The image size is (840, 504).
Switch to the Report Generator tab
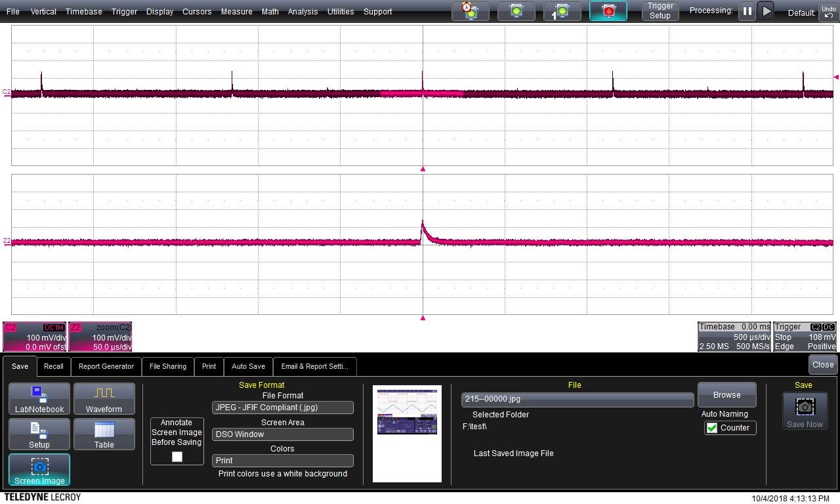(x=106, y=366)
